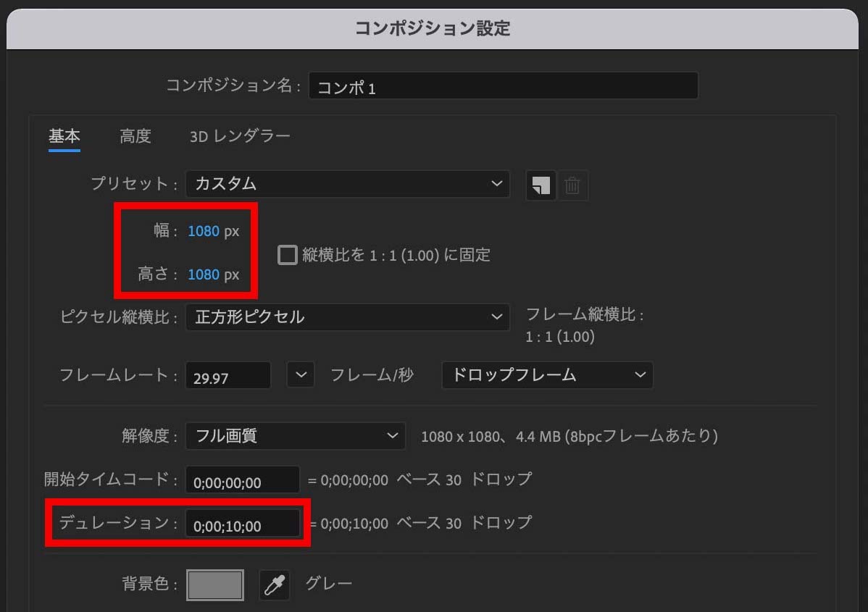Click the 開始タイムコード field
The width and height of the screenshot is (868, 612).
tap(243, 479)
